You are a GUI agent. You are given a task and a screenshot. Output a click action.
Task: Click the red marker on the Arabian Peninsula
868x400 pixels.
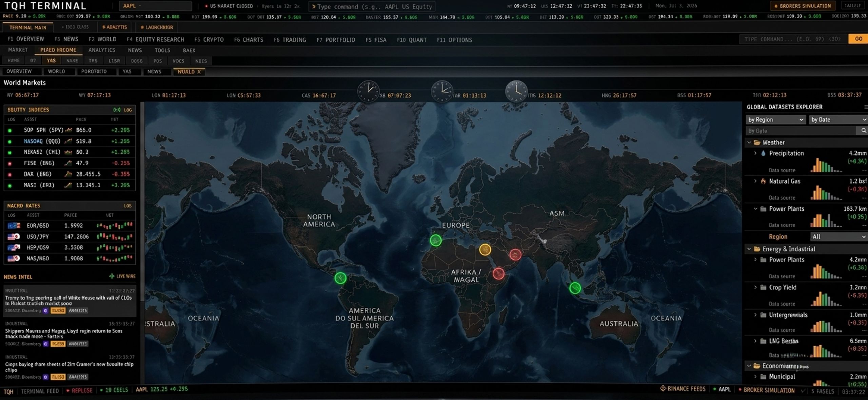515,254
